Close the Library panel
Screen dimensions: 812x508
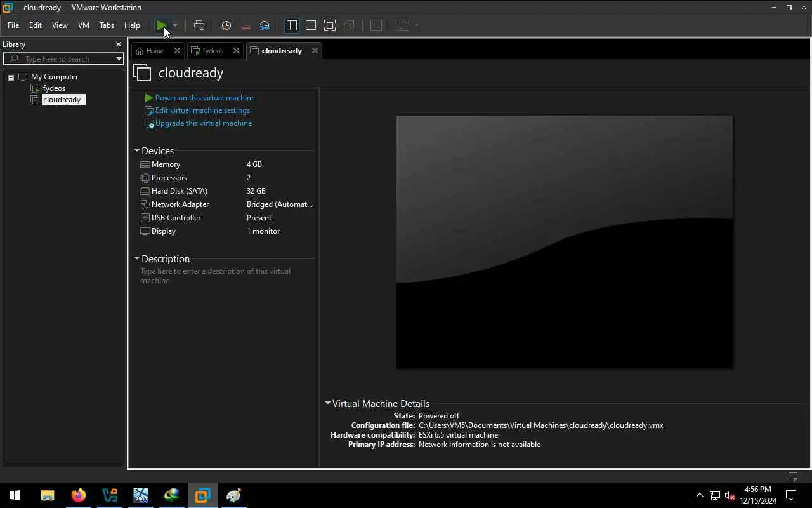pos(118,44)
